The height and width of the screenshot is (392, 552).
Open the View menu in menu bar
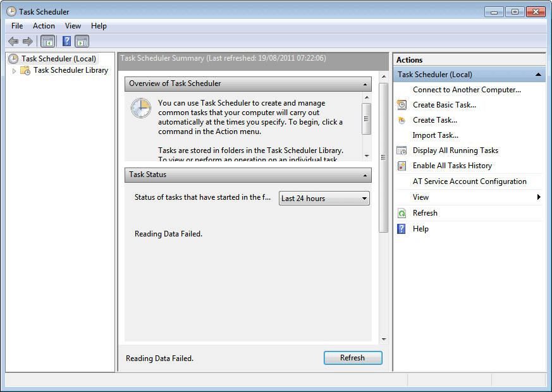pyautogui.click(x=73, y=26)
